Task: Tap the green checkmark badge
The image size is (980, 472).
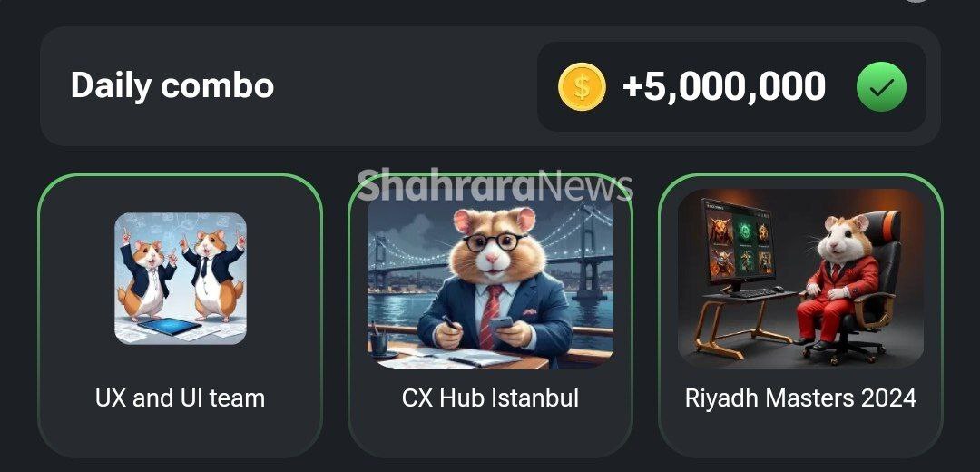Action: (881, 87)
